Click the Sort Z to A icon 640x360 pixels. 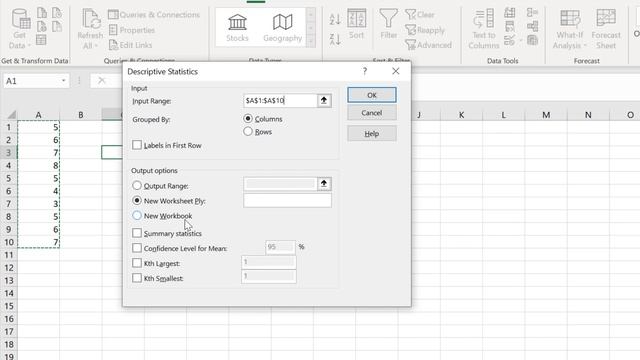click(335, 40)
